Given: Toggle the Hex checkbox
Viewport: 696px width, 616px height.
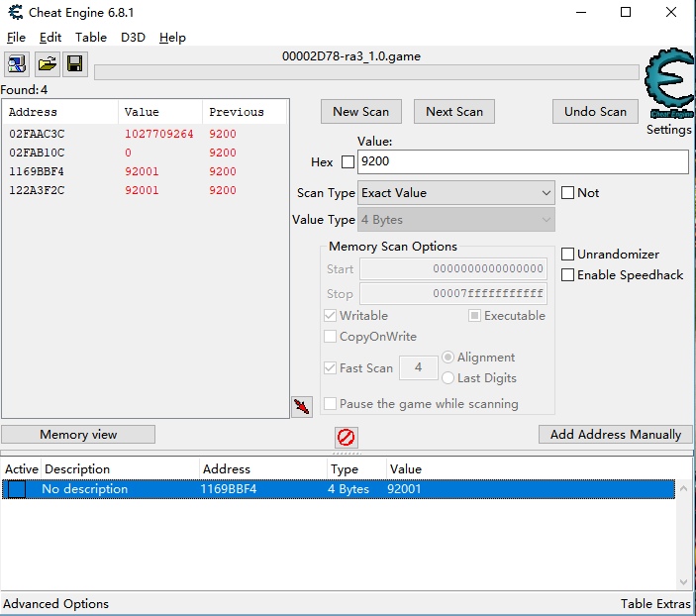Looking at the screenshot, I should pyautogui.click(x=348, y=162).
